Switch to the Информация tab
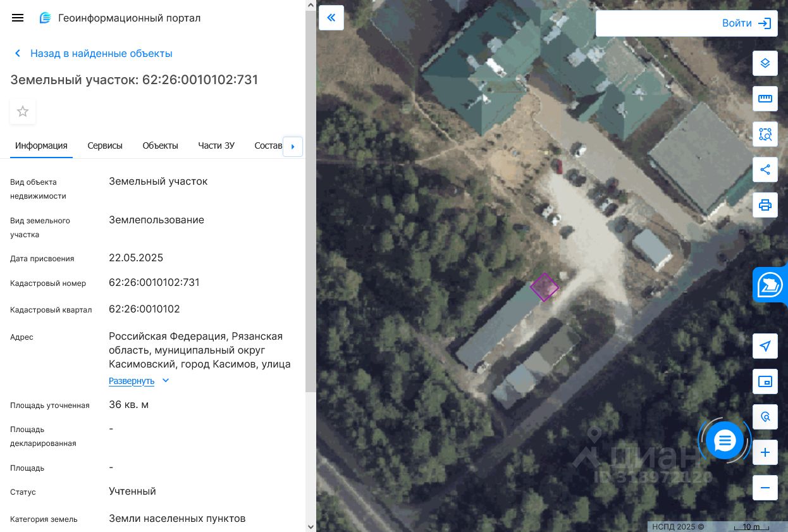788x532 pixels. point(41,145)
